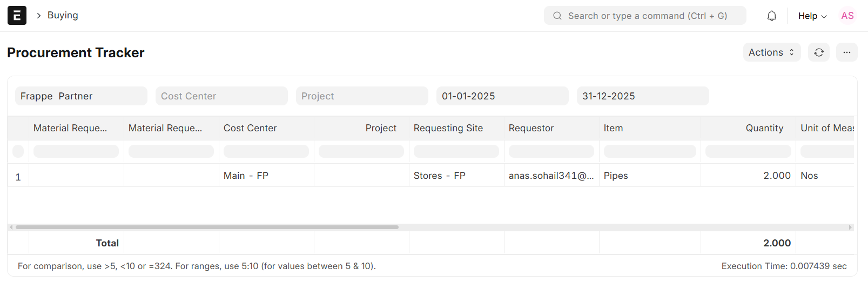
Task: Sort by the Quantity column header
Action: pyautogui.click(x=764, y=128)
